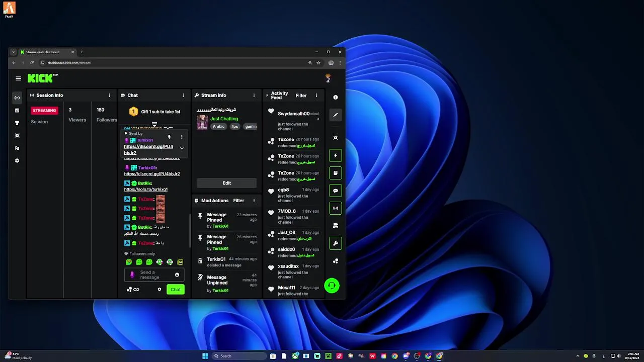The width and height of the screenshot is (644, 362).
Task: Open Session Info panel options menu
Action: coord(109,95)
